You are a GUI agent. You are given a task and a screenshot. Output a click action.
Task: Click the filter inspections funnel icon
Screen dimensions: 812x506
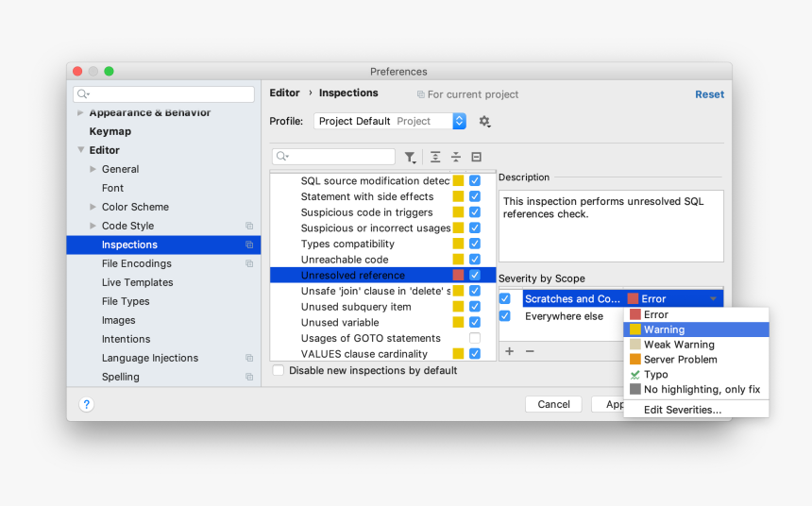click(410, 158)
